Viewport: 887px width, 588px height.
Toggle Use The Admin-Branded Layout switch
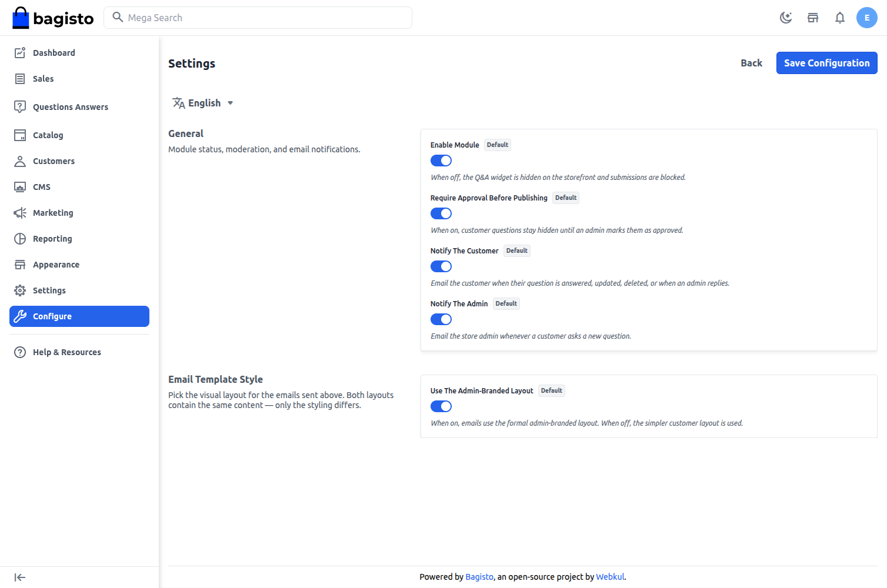(x=441, y=406)
